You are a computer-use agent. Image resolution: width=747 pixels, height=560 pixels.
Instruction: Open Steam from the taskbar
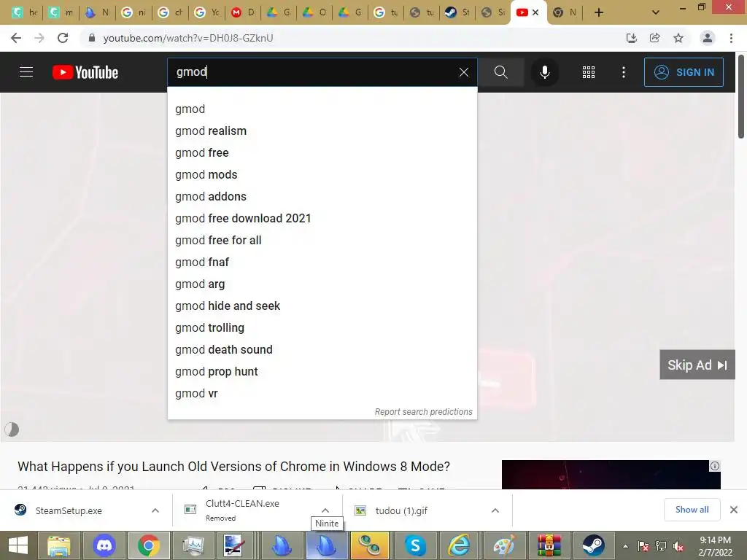593,545
